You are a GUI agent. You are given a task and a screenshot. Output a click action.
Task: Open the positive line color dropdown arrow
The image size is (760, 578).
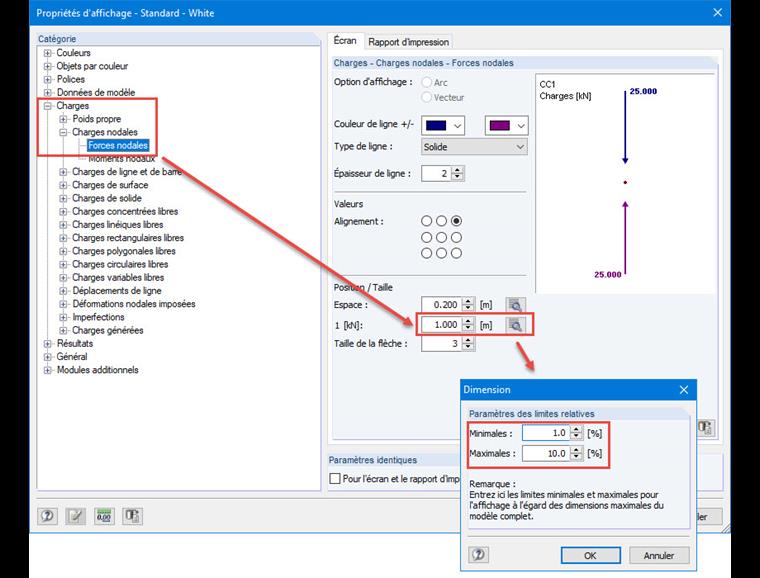tap(457, 126)
